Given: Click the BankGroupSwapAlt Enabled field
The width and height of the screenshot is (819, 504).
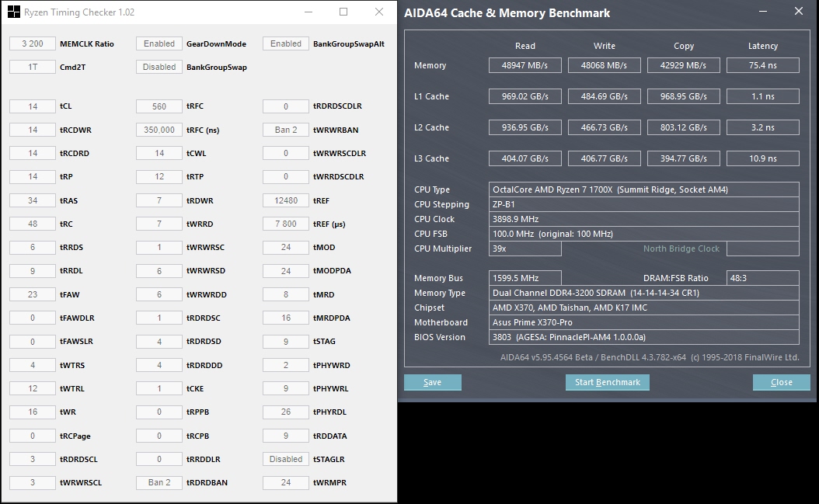Looking at the screenshot, I should (286, 43).
